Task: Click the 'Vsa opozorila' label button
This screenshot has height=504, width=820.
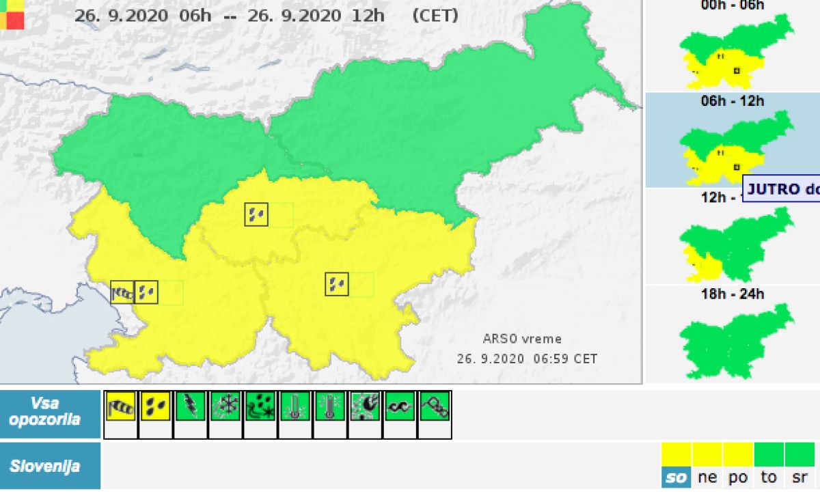Action: (50, 411)
